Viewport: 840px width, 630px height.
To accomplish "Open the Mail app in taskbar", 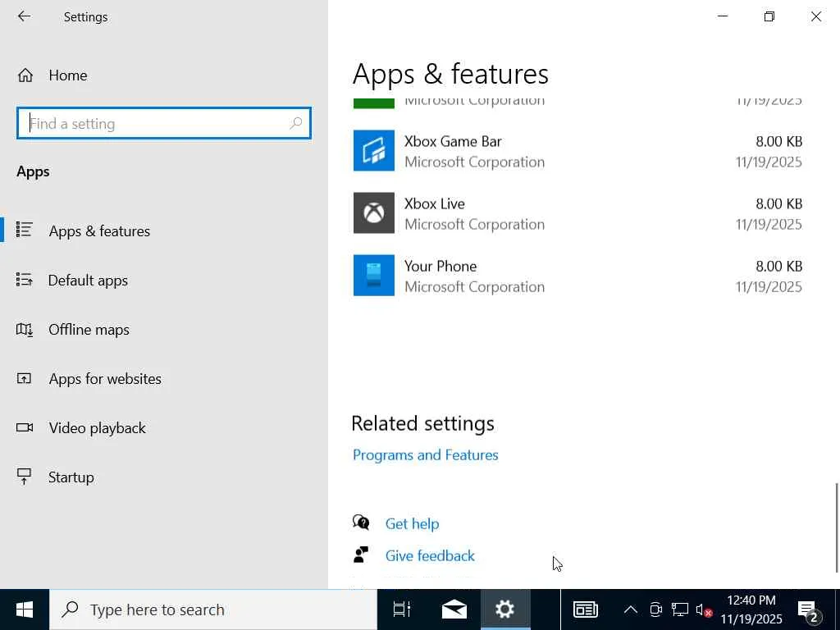I will tap(454, 609).
